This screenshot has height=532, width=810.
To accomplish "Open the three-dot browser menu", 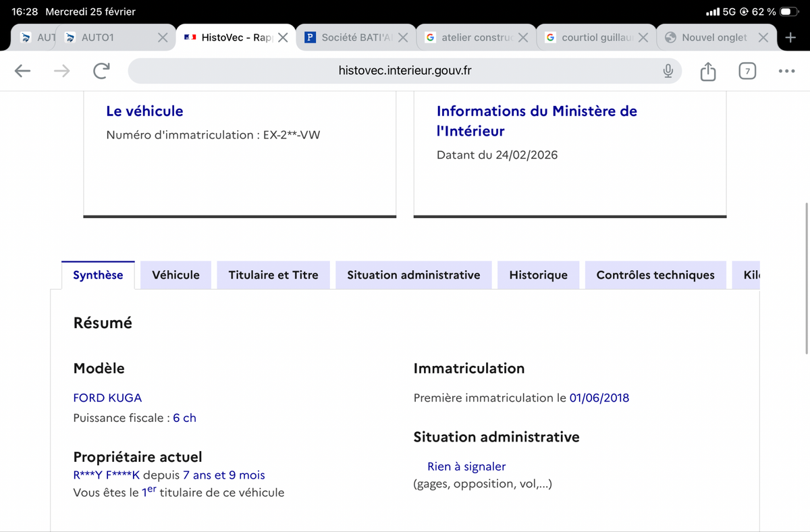I will pos(786,71).
